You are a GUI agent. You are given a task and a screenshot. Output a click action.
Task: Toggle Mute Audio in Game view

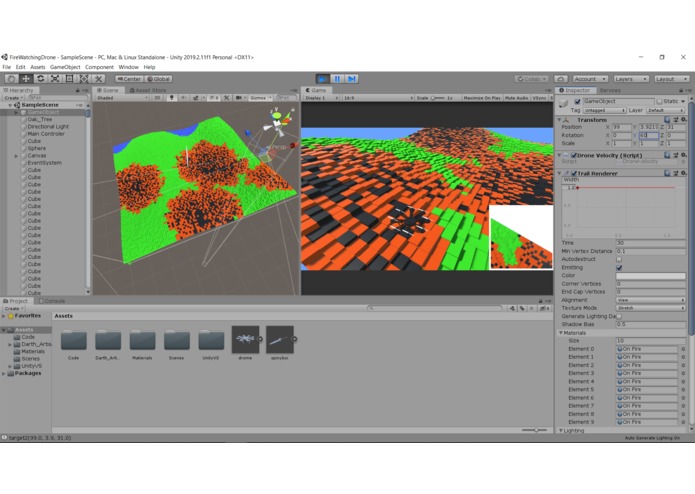coord(516,97)
